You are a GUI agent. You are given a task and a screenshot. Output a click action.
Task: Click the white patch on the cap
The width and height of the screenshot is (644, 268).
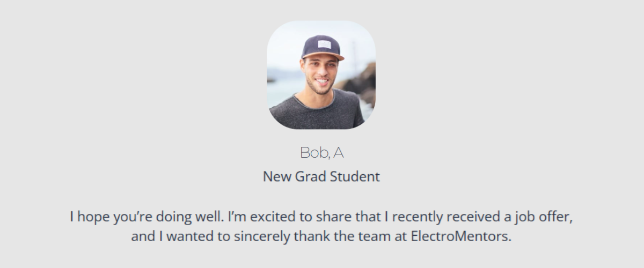(x=326, y=44)
